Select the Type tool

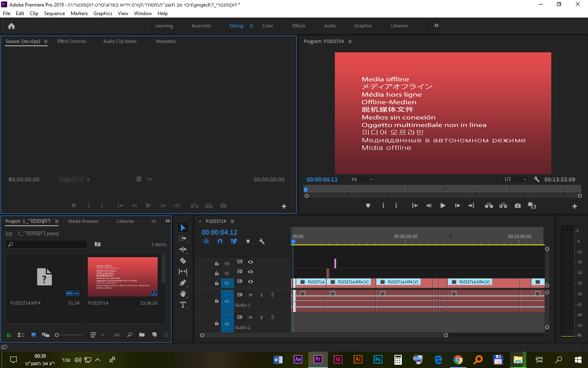point(183,305)
